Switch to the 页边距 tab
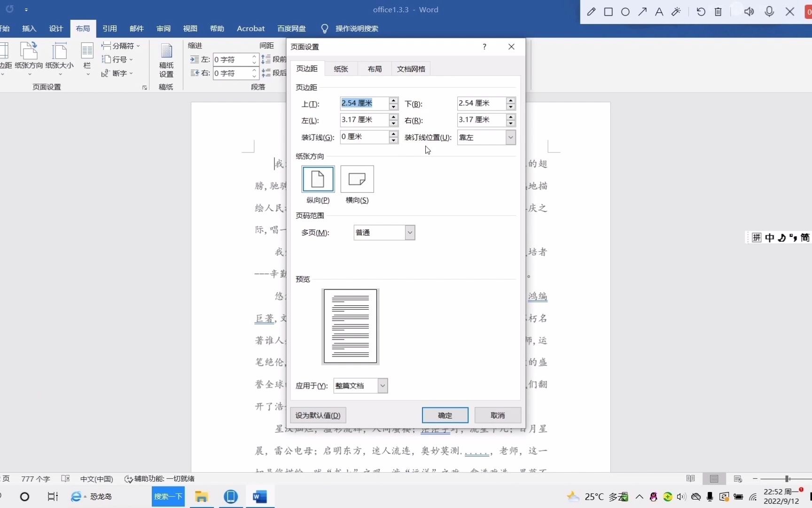 click(307, 69)
